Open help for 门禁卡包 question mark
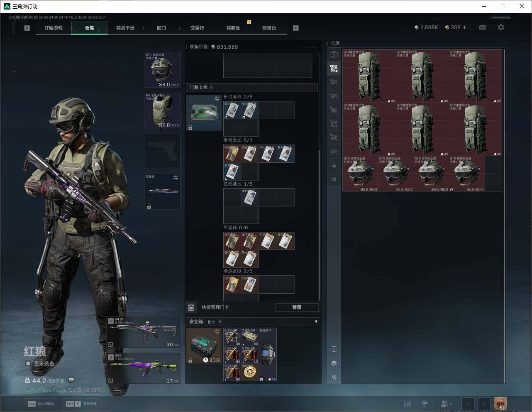The height and width of the screenshot is (412, 532). (212, 88)
